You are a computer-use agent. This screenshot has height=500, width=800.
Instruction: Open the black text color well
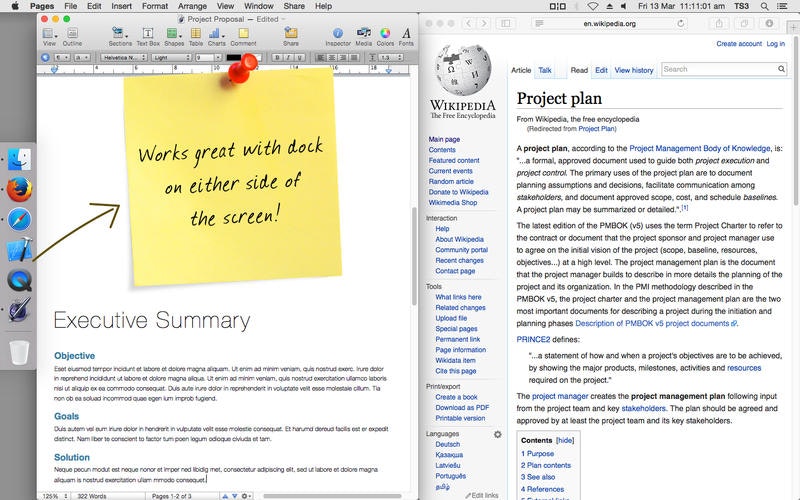[x=234, y=58]
